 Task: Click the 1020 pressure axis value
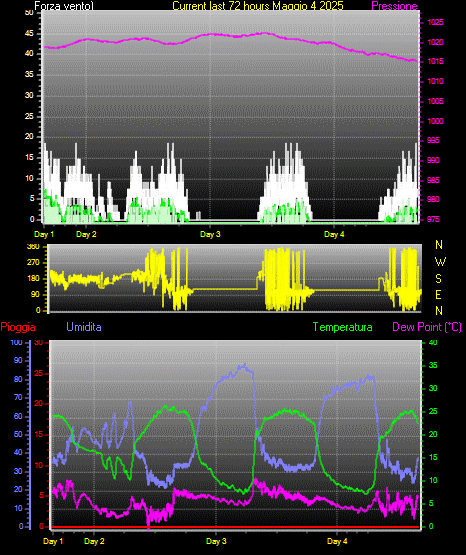click(435, 42)
